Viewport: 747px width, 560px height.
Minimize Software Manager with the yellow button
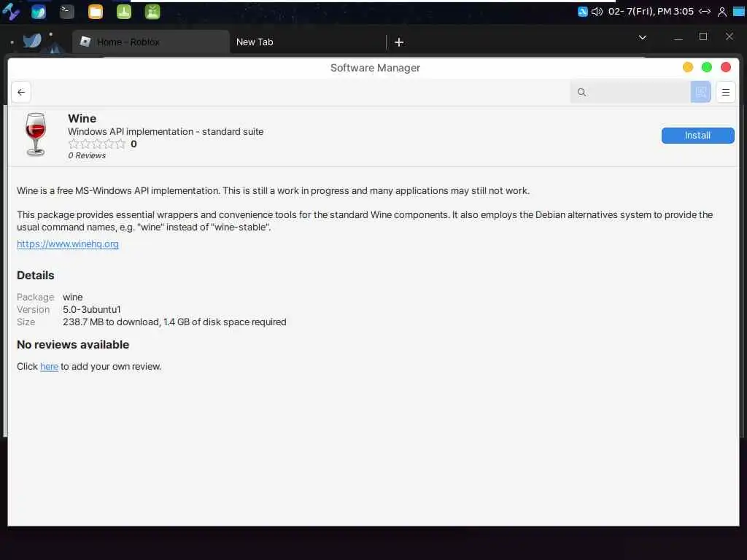687,67
